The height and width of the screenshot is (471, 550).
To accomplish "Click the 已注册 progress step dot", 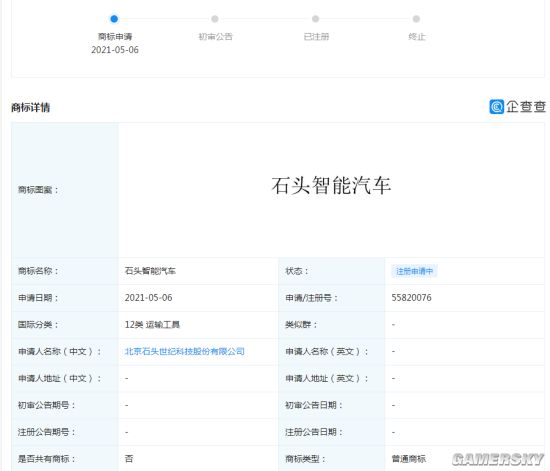I will coord(315,19).
